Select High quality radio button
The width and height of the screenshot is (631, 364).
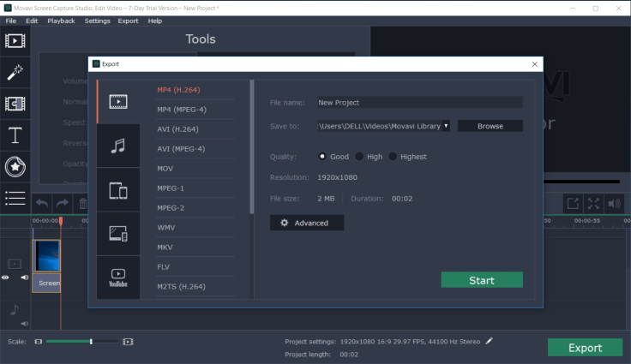tap(359, 157)
